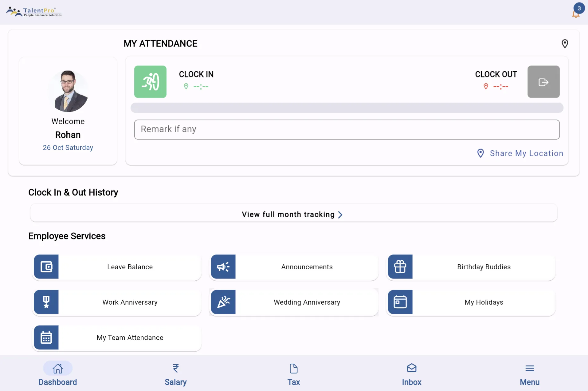Click Rohan's profile photo
The width and height of the screenshot is (588, 391).
pos(68,91)
